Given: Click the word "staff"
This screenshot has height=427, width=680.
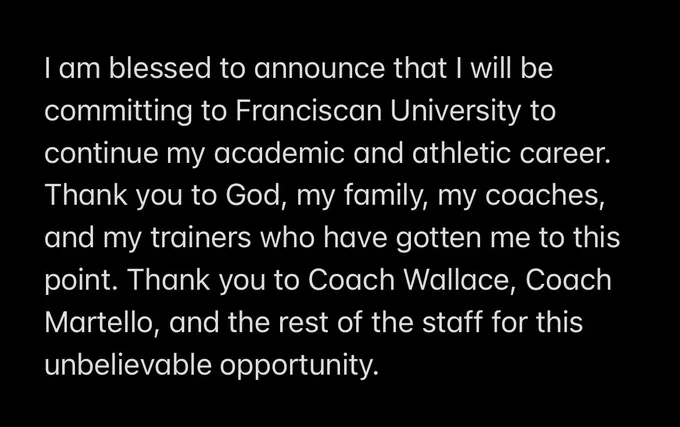Looking at the screenshot, I should point(452,322).
